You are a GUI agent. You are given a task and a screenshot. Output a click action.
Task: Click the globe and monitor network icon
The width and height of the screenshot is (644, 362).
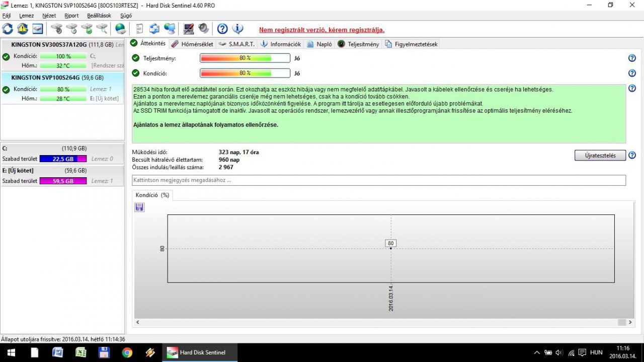(x=170, y=29)
